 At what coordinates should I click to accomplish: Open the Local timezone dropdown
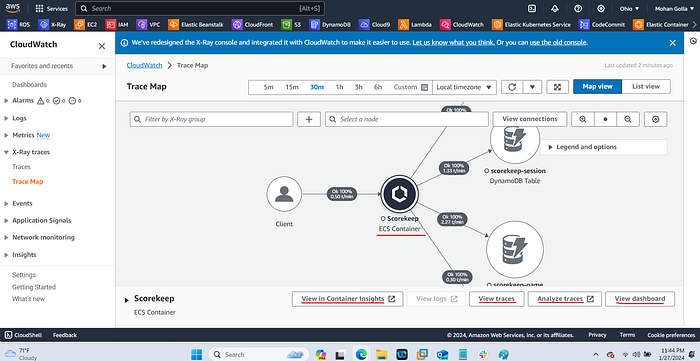(x=464, y=87)
